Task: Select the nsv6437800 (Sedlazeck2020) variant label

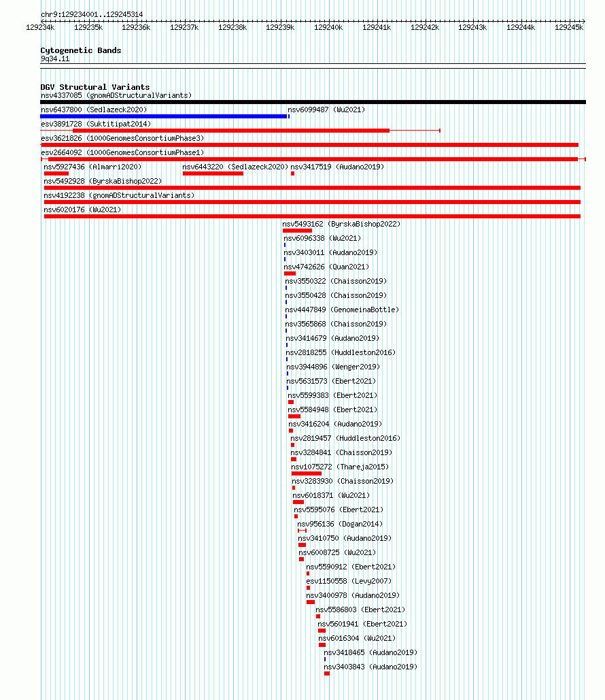Action: click(x=94, y=110)
